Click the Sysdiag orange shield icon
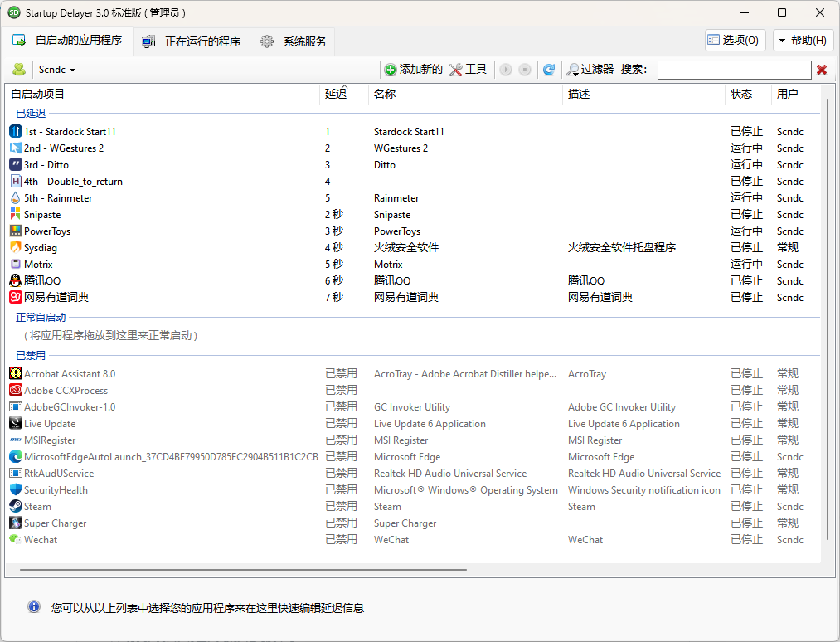The width and height of the screenshot is (840, 642). click(x=16, y=247)
